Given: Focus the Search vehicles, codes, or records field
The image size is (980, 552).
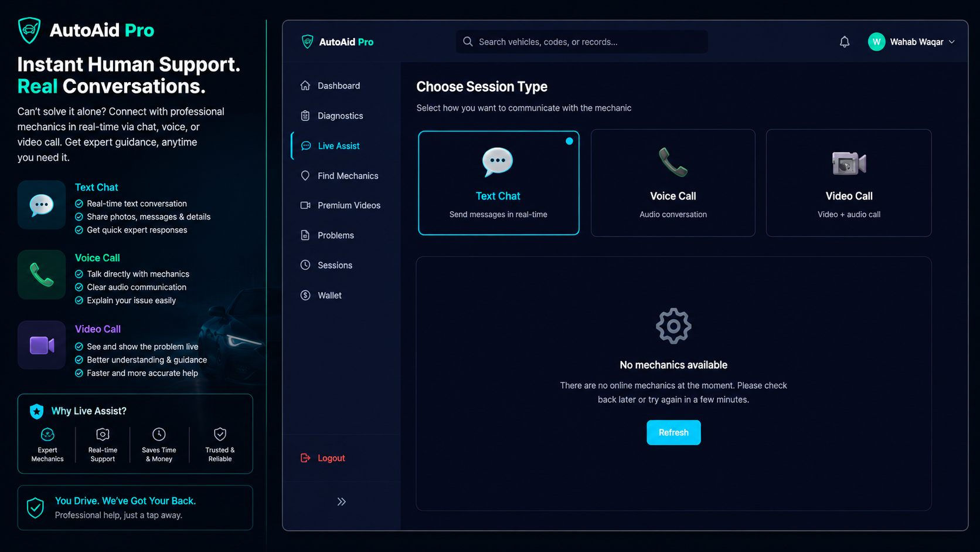Looking at the screenshot, I should pos(581,42).
